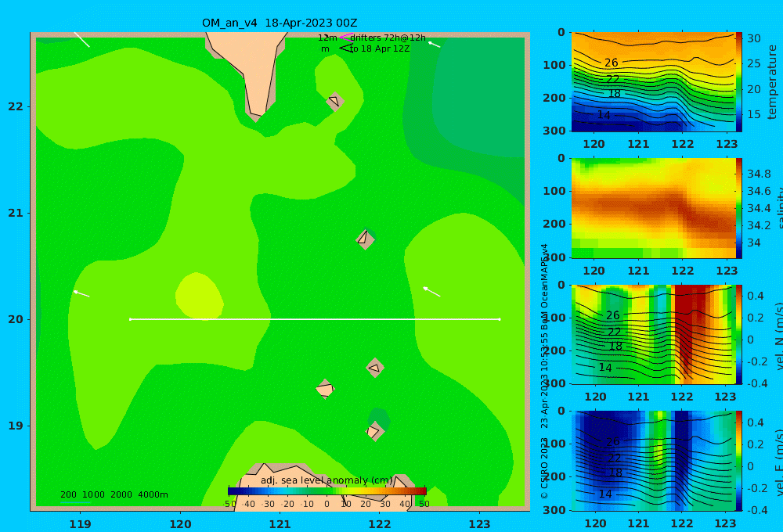Click the island near 122°E, 19.5°N
This screenshot has height=532, width=783.
375,368
